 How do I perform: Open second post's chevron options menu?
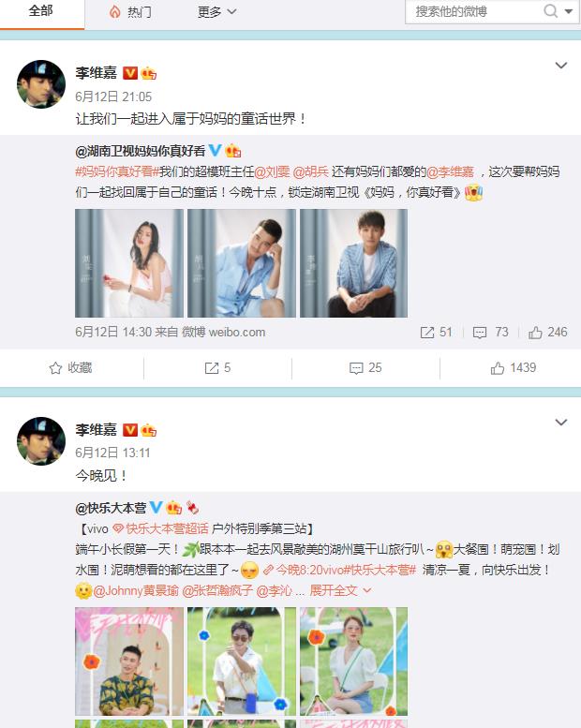tap(561, 423)
